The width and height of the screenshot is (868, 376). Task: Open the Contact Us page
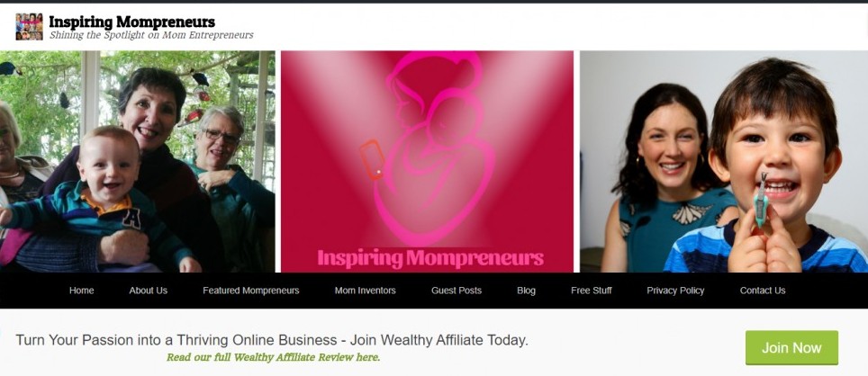tap(763, 291)
